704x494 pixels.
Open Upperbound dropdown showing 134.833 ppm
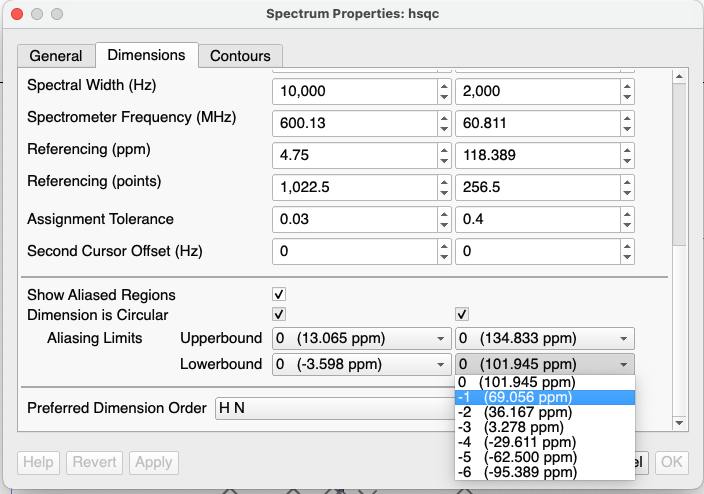click(x=545, y=338)
